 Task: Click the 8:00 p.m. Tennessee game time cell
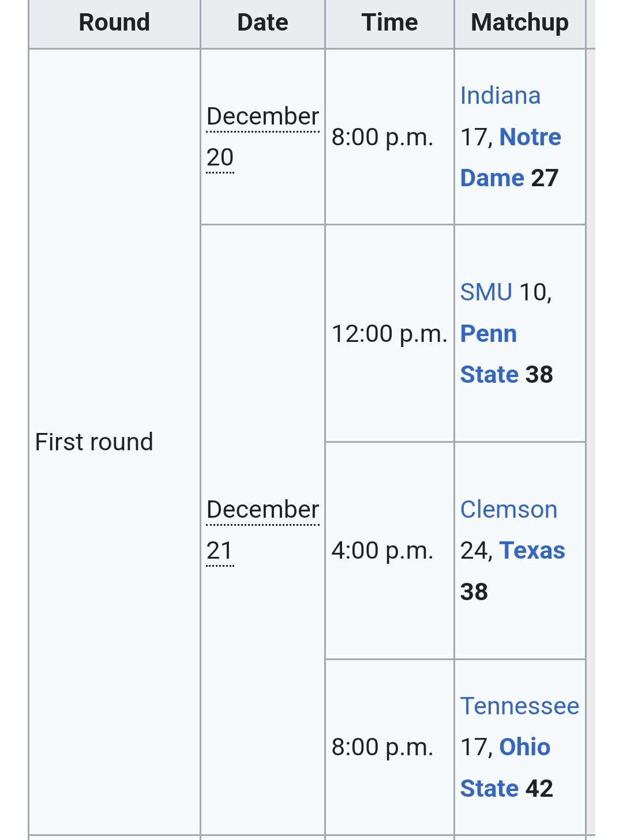point(389,747)
